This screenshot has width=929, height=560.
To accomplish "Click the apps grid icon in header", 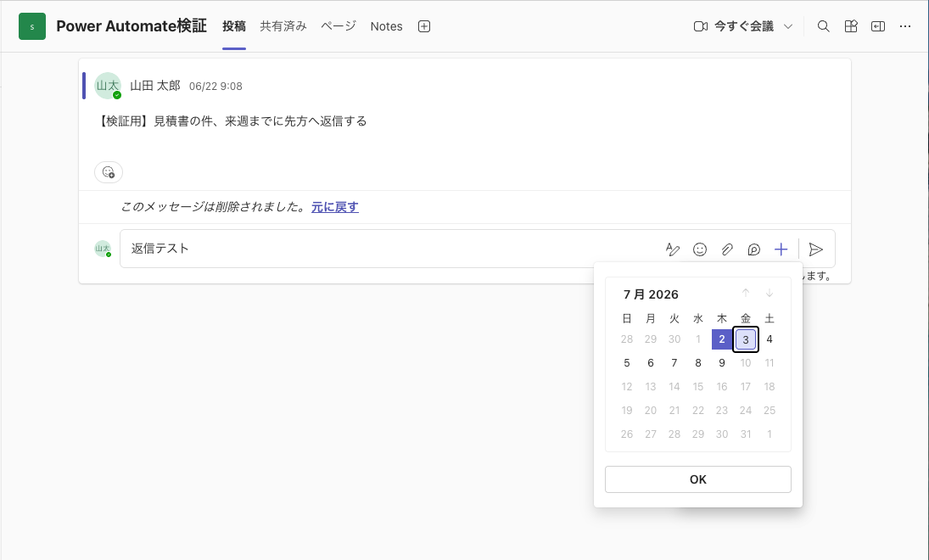I will click(851, 26).
